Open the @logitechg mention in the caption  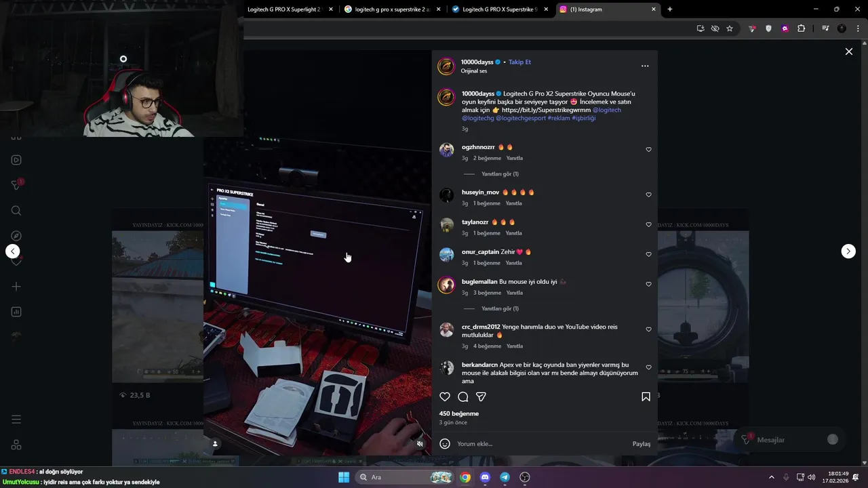tap(477, 118)
